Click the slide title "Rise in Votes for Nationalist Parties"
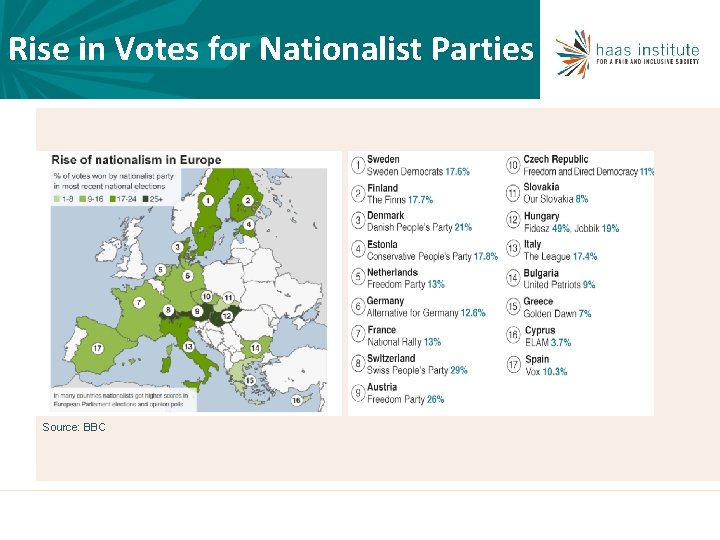720x540 pixels. (270, 49)
